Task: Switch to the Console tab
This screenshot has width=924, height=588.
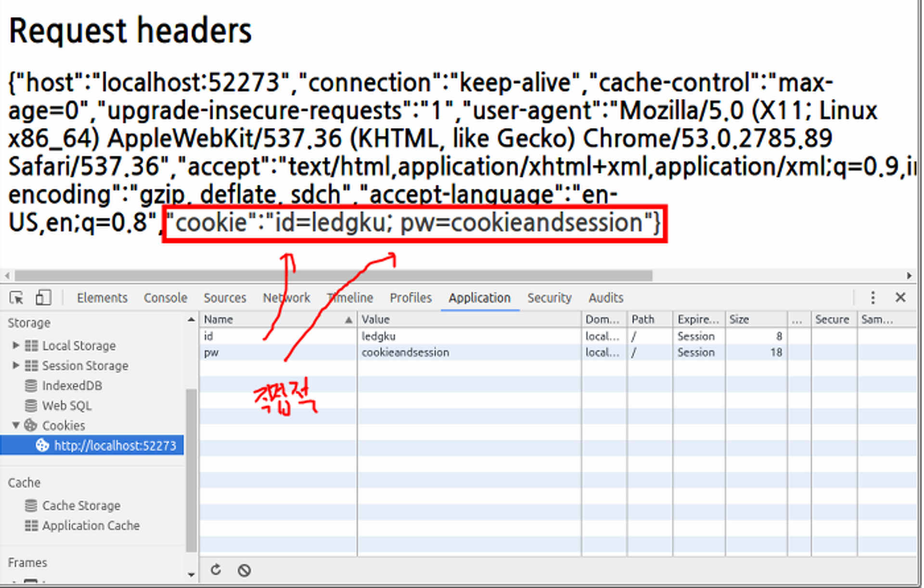Action: tap(165, 298)
